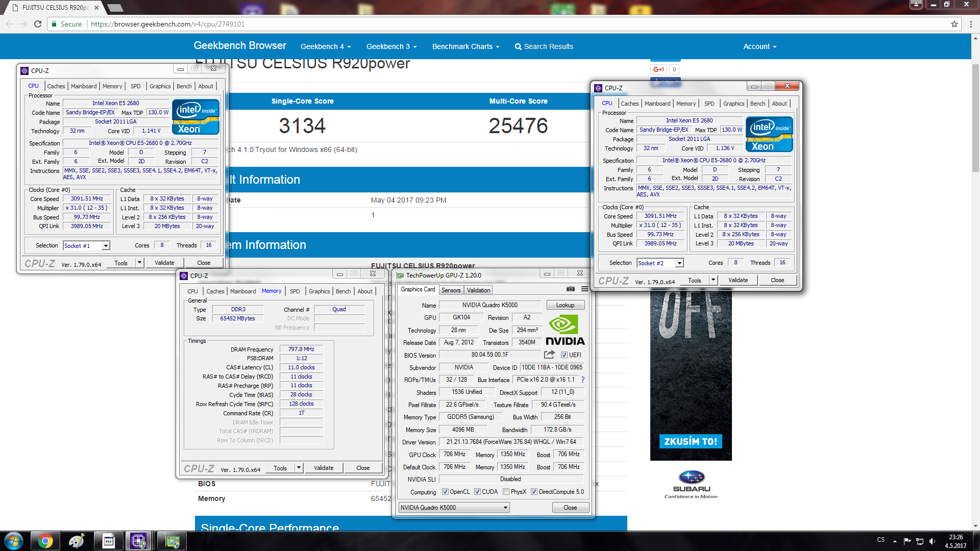Toggle the UEFI checkbox in GPU-Z

tap(564, 355)
